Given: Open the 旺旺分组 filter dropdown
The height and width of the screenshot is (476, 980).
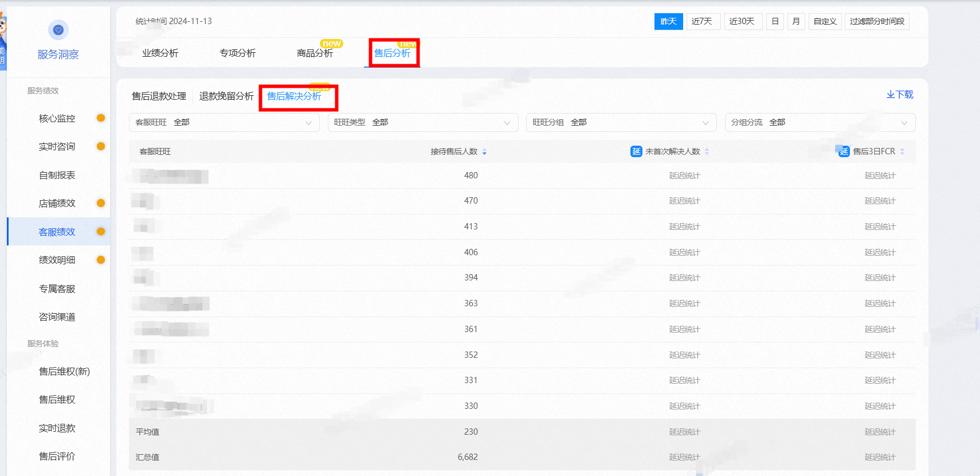Looking at the screenshot, I should 621,122.
